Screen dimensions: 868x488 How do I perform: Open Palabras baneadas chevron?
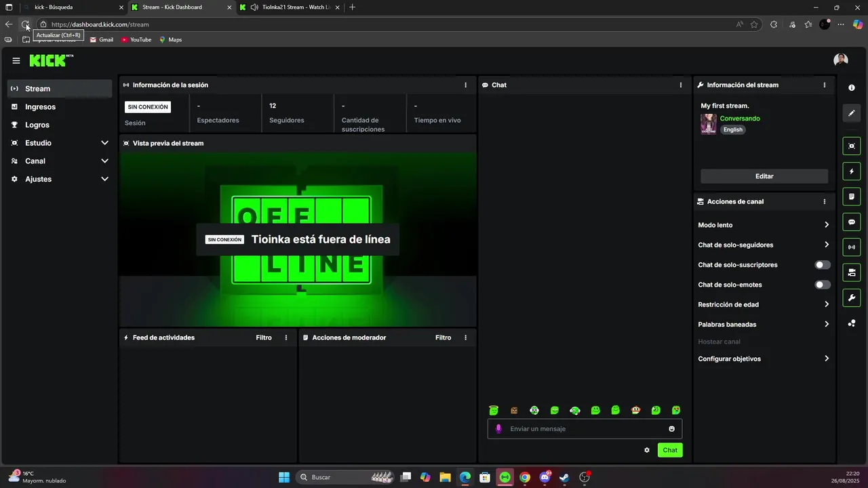pyautogui.click(x=826, y=324)
